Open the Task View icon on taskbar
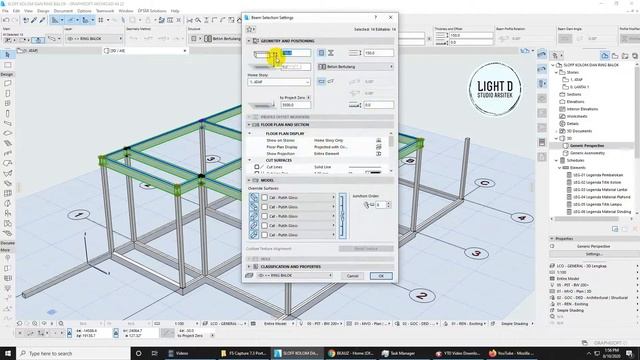Viewport: 640px width, 360px height. pos(154,353)
